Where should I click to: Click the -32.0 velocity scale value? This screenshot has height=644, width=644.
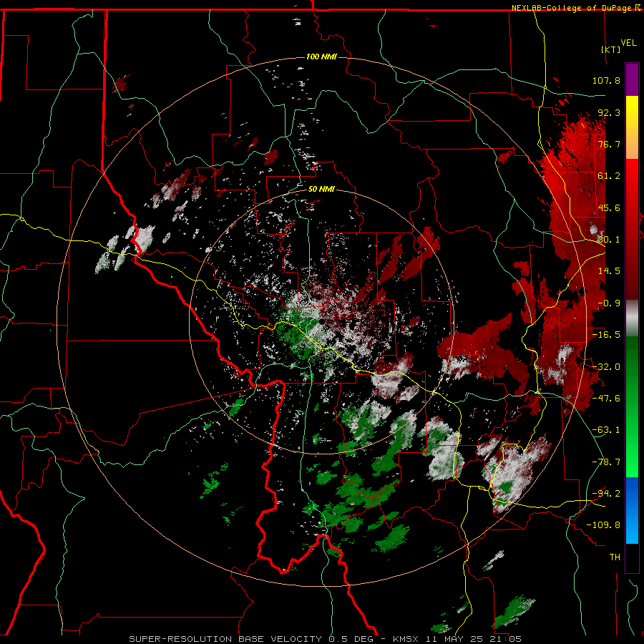pos(606,367)
